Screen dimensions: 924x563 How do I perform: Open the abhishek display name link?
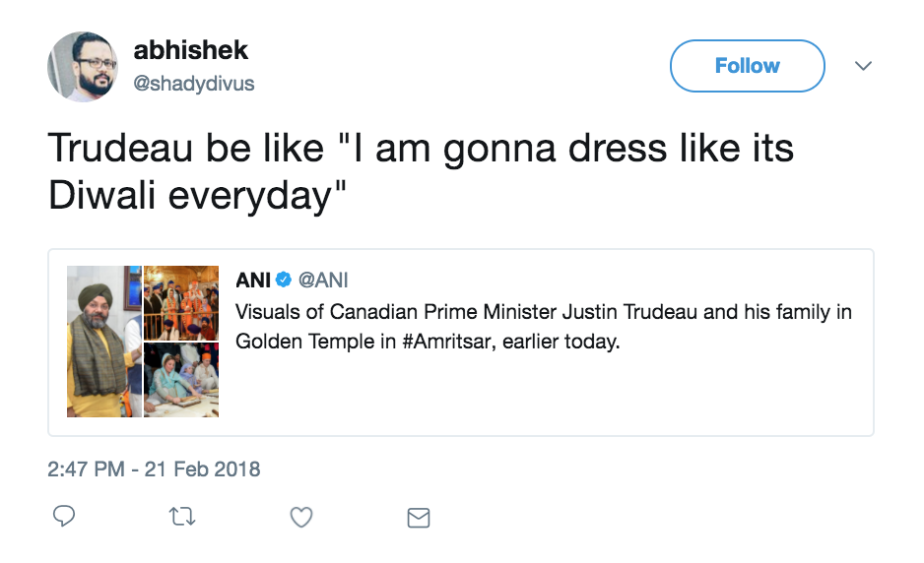tap(191, 51)
